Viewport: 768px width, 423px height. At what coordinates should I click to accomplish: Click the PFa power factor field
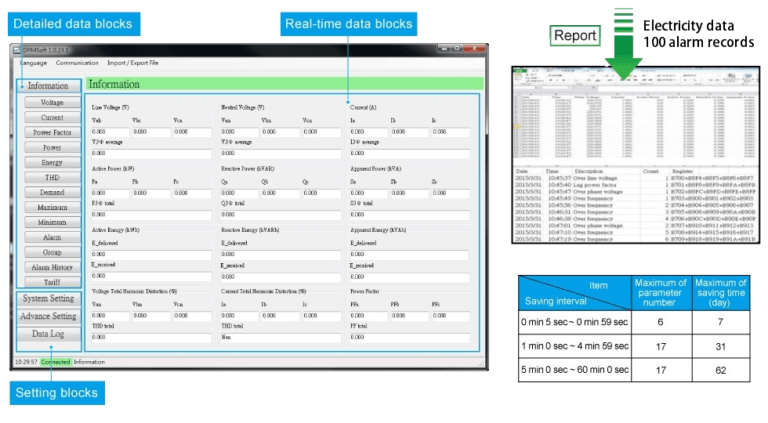[369, 316]
